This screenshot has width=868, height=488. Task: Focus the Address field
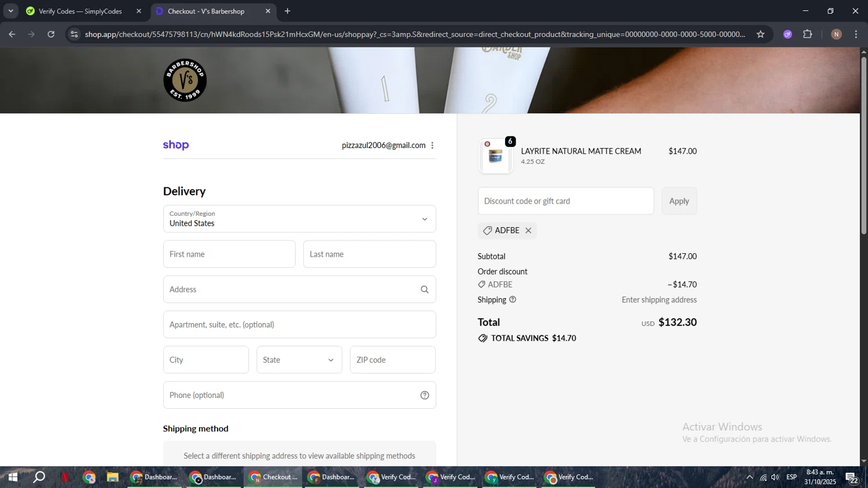(x=299, y=290)
